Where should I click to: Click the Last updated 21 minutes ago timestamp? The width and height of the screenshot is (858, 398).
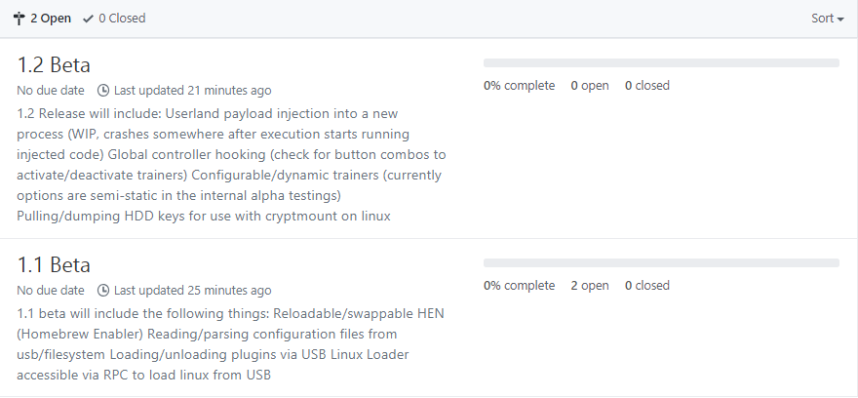pyautogui.click(x=192, y=90)
